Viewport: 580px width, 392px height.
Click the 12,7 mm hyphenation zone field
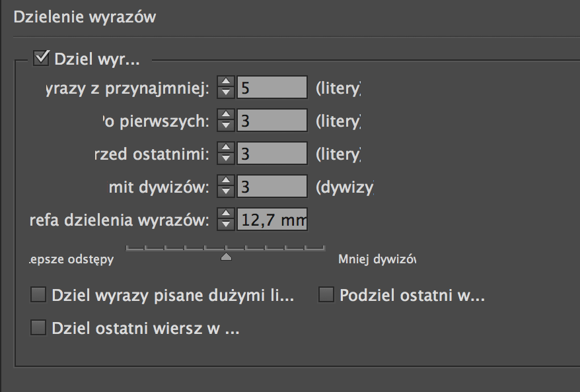point(272,219)
